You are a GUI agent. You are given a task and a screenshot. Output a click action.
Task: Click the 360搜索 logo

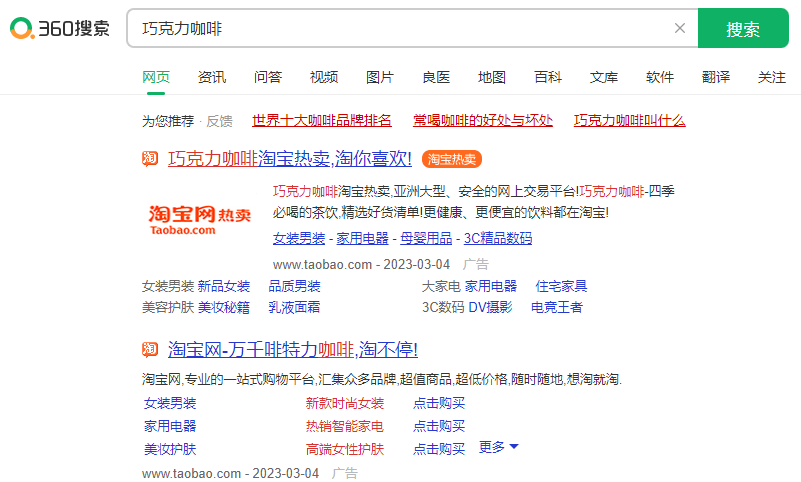pyautogui.click(x=60, y=28)
